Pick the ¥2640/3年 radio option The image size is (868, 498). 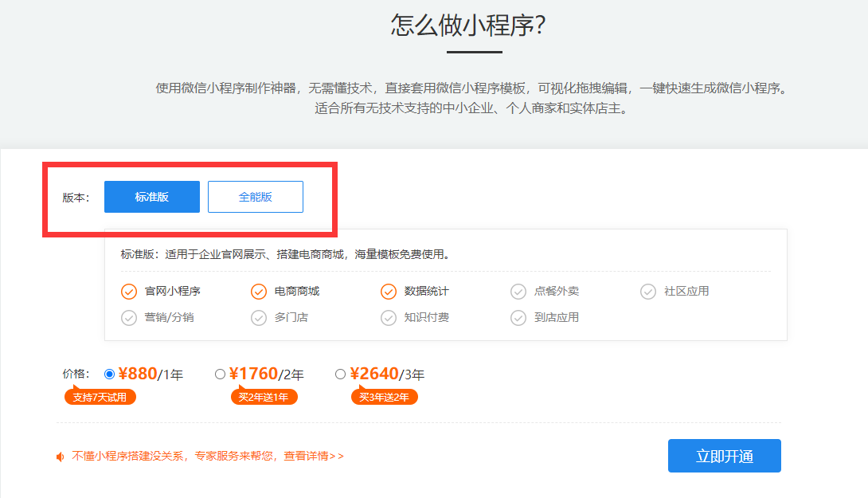pos(341,374)
